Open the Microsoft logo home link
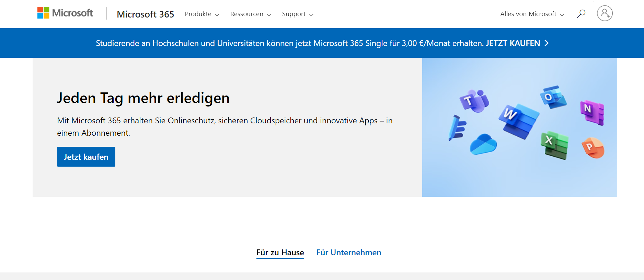The width and height of the screenshot is (644, 280). pos(65,13)
